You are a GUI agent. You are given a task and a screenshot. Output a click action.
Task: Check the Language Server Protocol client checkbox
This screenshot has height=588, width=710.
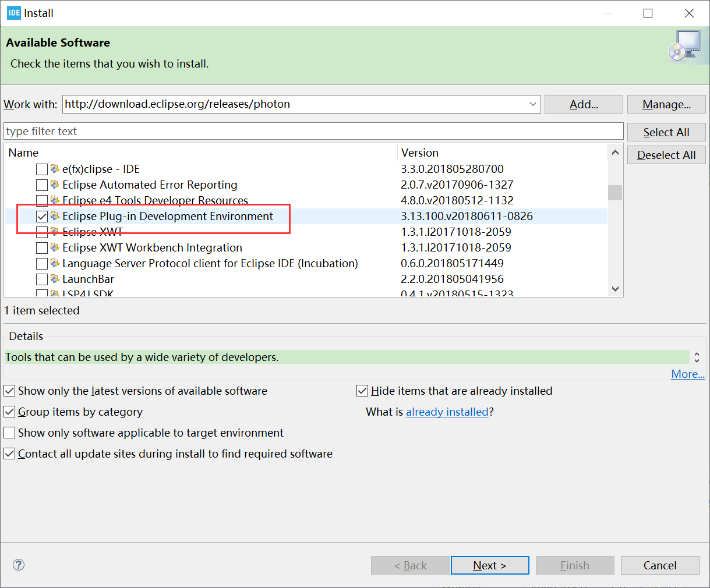click(42, 264)
